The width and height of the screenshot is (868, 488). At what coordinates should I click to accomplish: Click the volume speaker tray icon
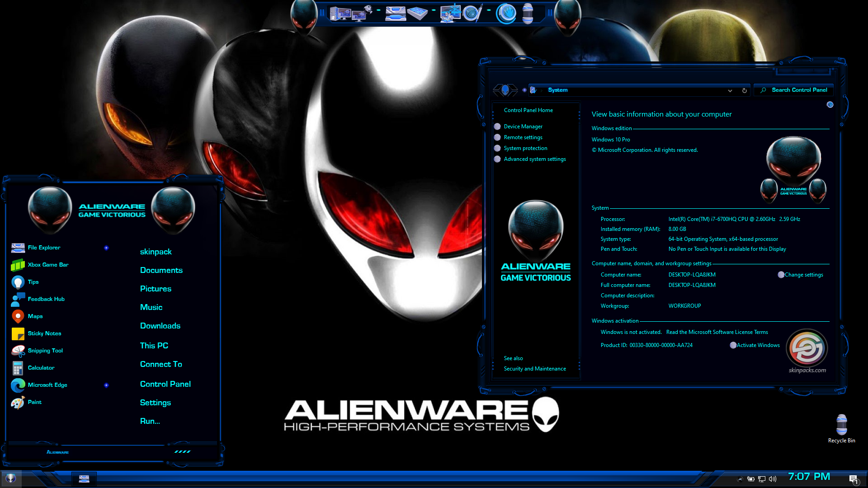(773, 479)
